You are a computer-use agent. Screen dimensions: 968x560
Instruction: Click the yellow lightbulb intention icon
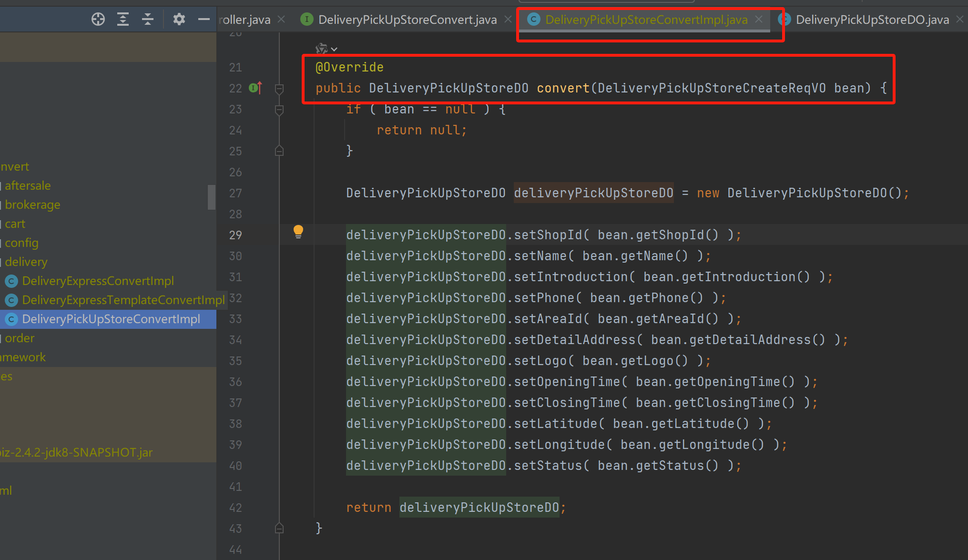pos(298,232)
